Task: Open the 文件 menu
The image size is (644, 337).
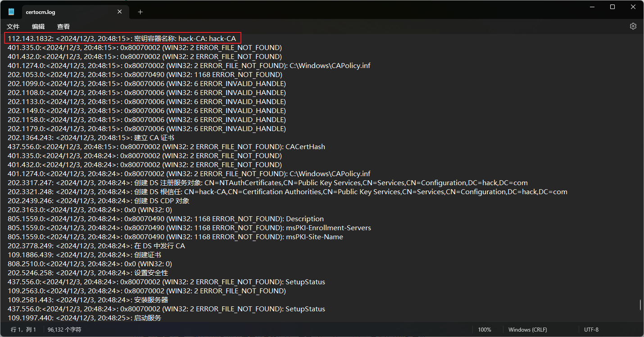Action: pos(13,27)
